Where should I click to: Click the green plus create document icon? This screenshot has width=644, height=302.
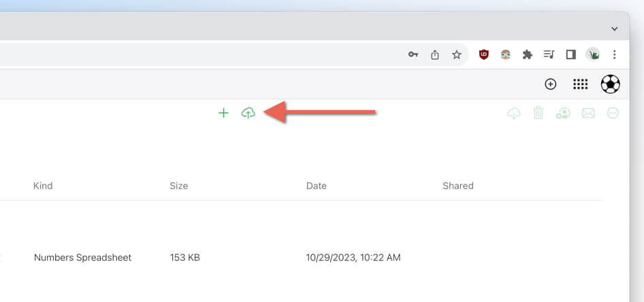pos(223,113)
